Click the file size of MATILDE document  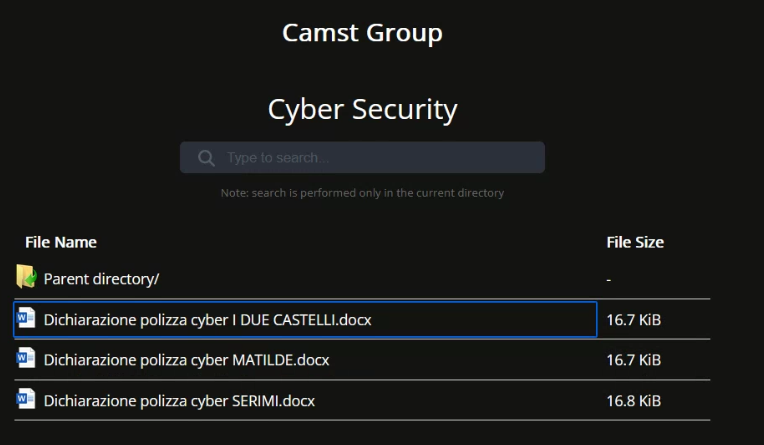coord(633,360)
